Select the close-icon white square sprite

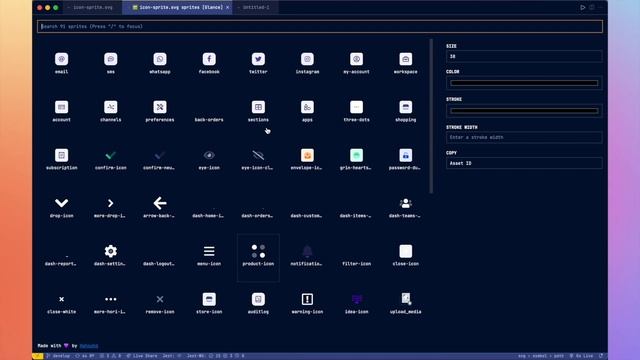pyautogui.click(x=406, y=251)
